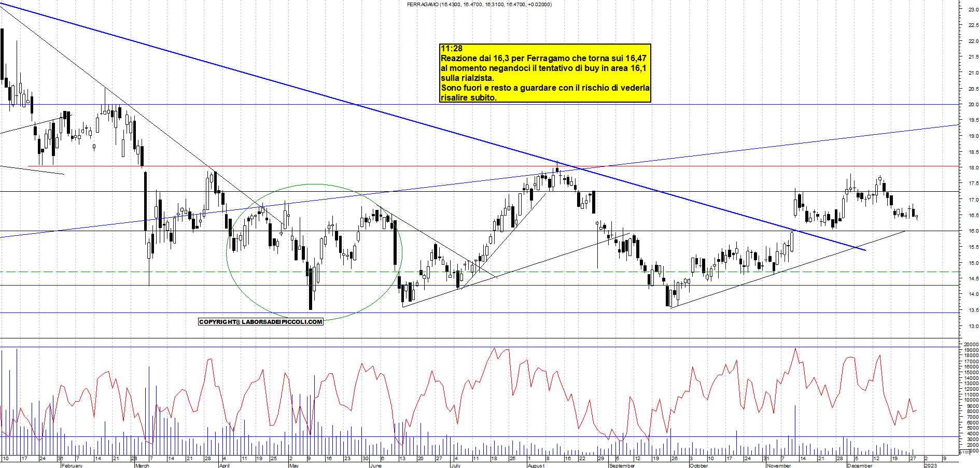Click the 15.0 price axis label
The image size is (980, 468).
[x=973, y=263]
